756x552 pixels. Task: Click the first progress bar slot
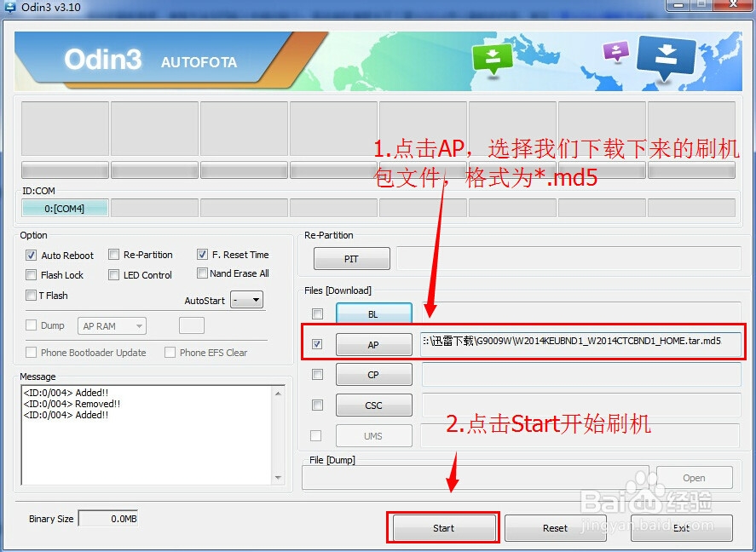pyautogui.click(x=65, y=170)
